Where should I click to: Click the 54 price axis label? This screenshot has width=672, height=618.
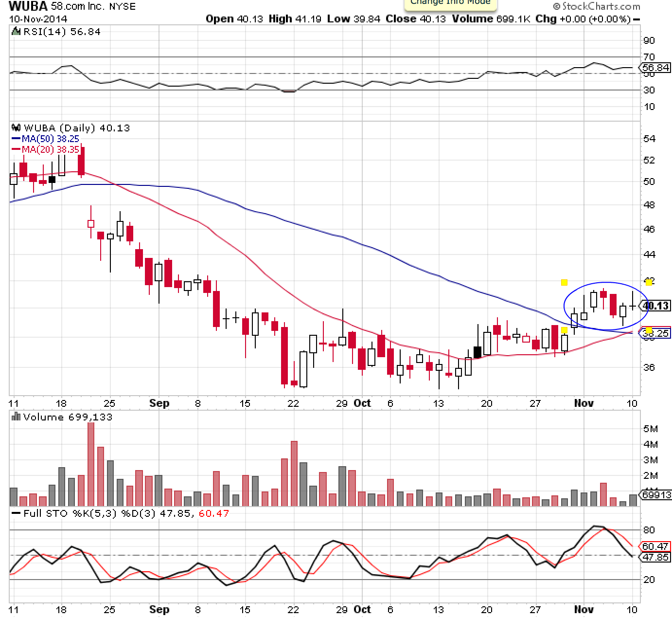pos(649,139)
